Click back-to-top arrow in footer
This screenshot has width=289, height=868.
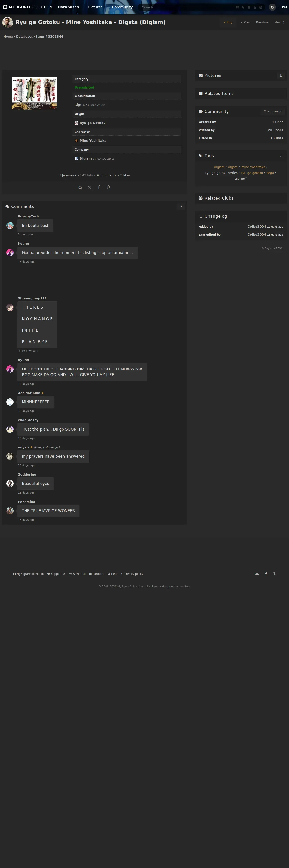pyautogui.click(x=257, y=574)
